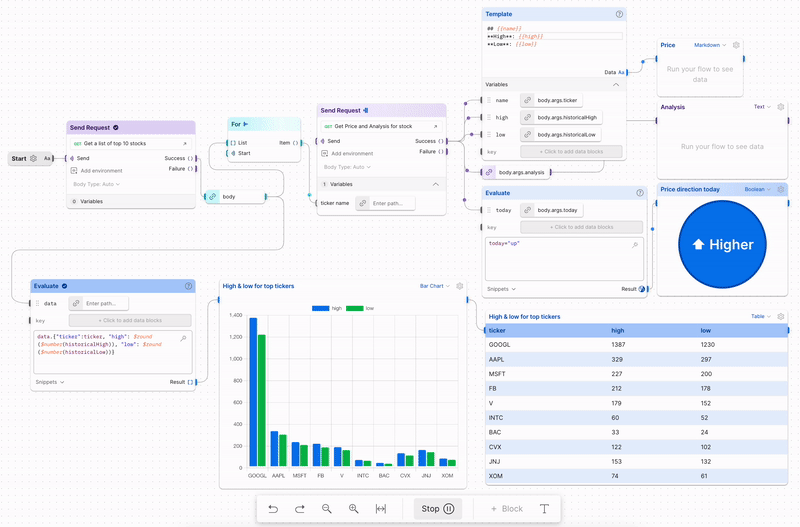Collapse the Template Variables section
This screenshot has height=527, width=800.
[x=616, y=85]
